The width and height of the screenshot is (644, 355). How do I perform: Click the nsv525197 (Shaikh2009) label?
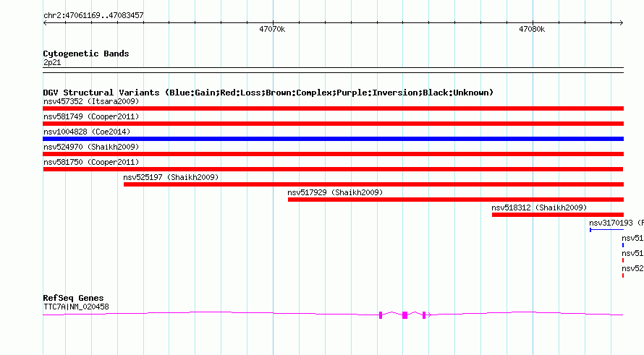coord(171,177)
